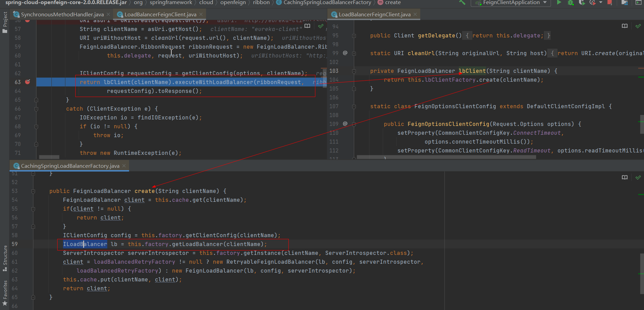Close the CachingSpringLoadBalancerFactory.java tab
This screenshot has height=310, width=644.
pyautogui.click(x=124, y=166)
